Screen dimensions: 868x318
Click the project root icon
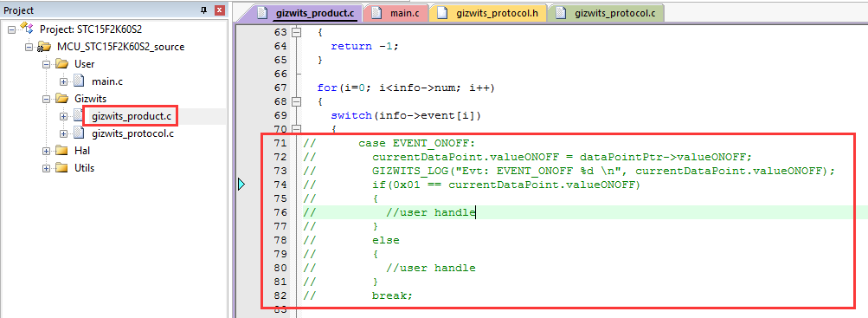click(28, 29)
